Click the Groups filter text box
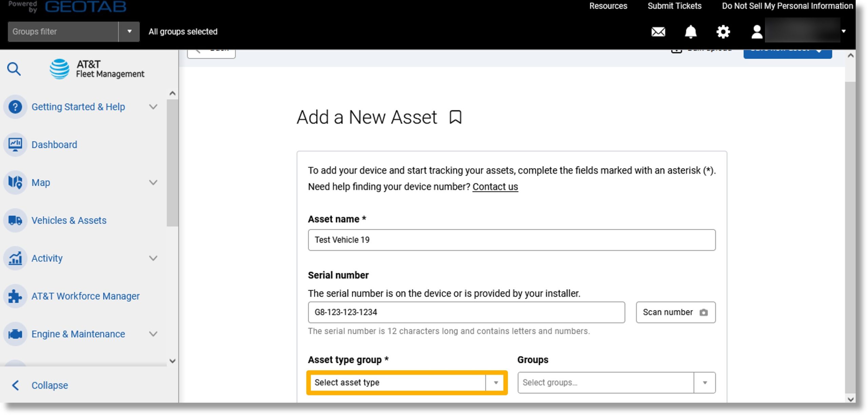Image resolution: width=868 pixels, height=415 pixels. pyautogui.click(x=63, y=32)
